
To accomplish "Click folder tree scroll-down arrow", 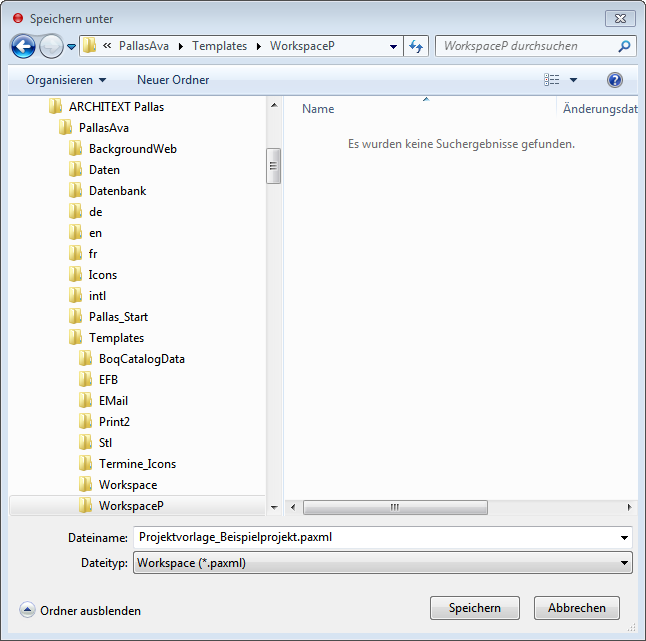I will tap(274, 508).
